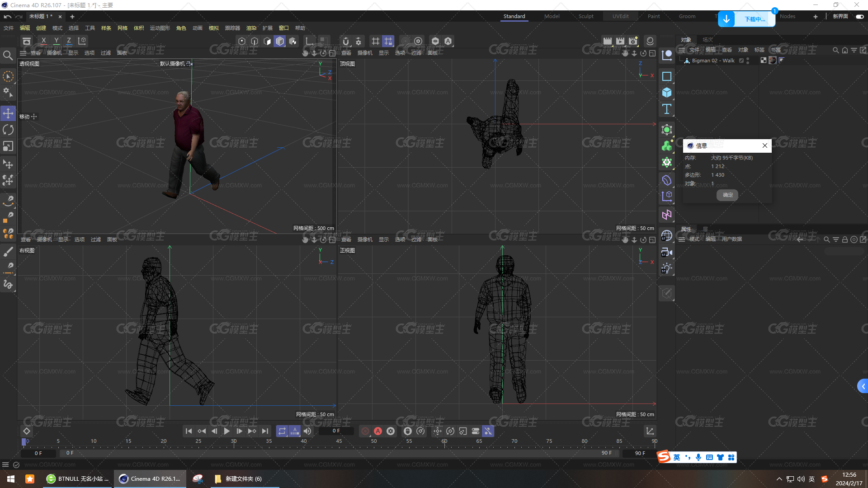Click the current frame 0 F field

tap(336, 431)
